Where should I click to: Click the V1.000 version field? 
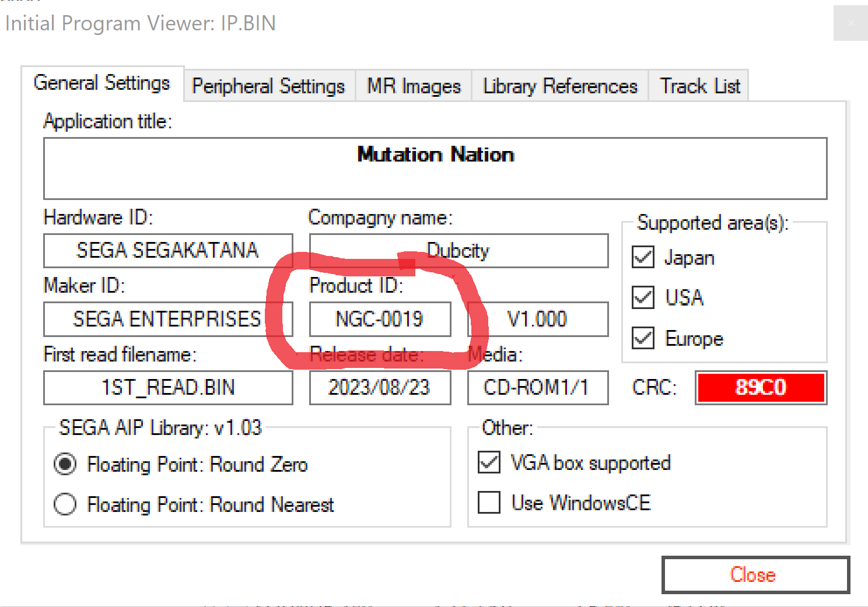tap(538, 319)
